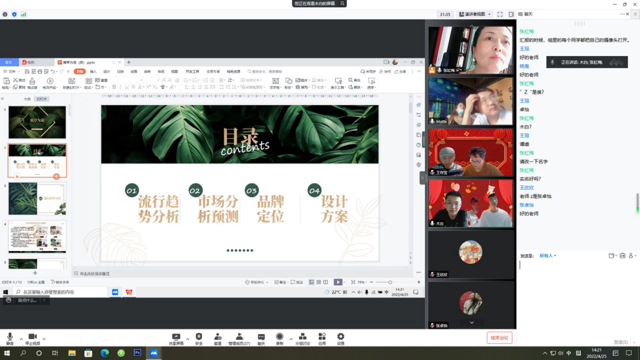Toggle the Chat panel from toolbar
The width and height of the screenshot is (640, 360).
click(x=261, y=338)
